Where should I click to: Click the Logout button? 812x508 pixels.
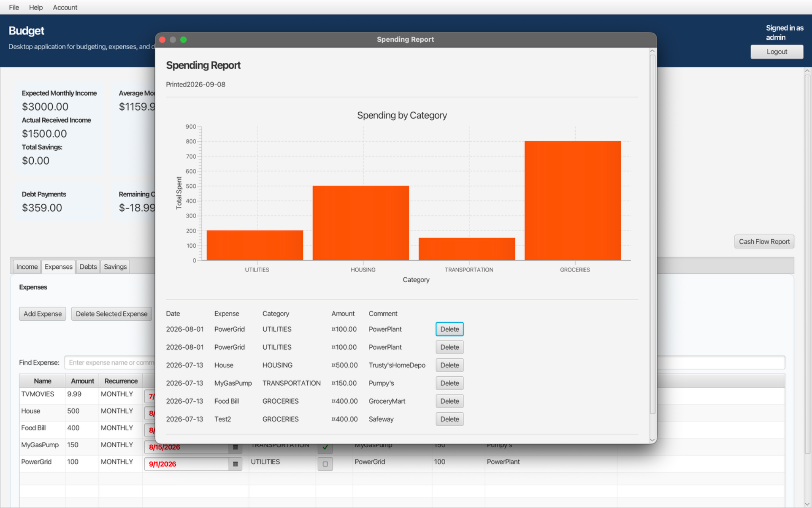pos(777,52)
